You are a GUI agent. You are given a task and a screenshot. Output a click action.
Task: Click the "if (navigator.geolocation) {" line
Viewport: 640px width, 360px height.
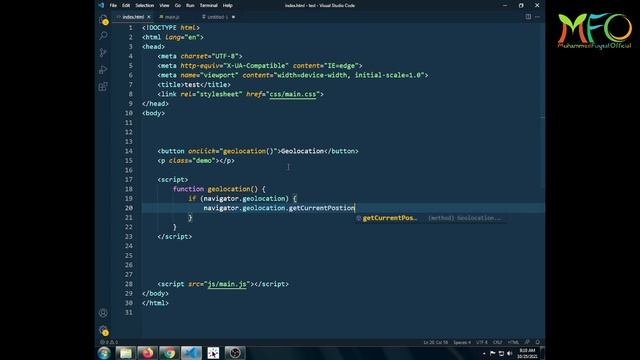242,199
